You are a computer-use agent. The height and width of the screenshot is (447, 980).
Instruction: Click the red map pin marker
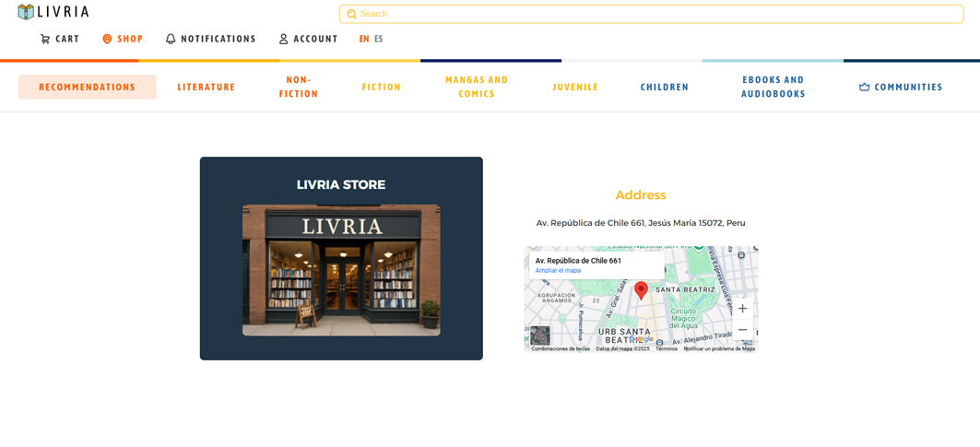[641, 290]
